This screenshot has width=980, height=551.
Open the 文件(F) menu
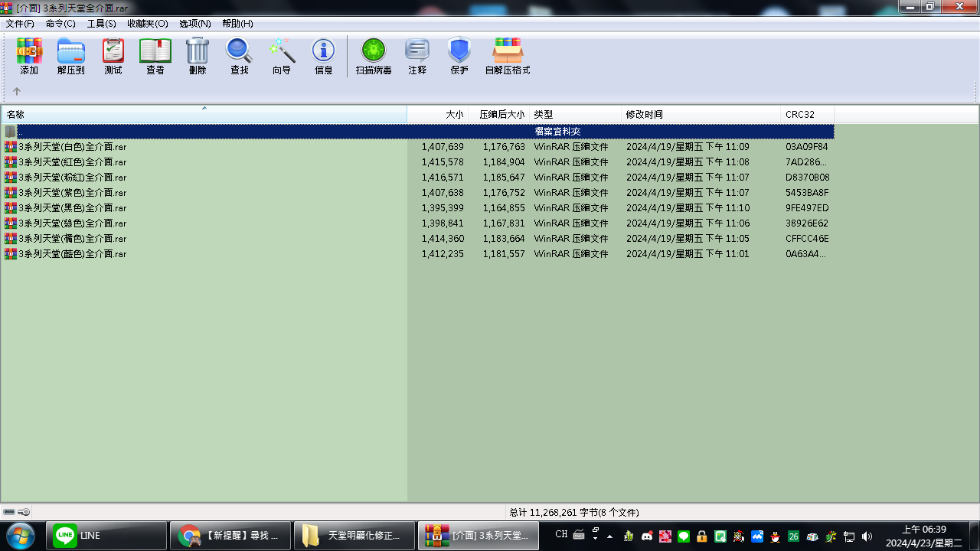pos(20,24)
